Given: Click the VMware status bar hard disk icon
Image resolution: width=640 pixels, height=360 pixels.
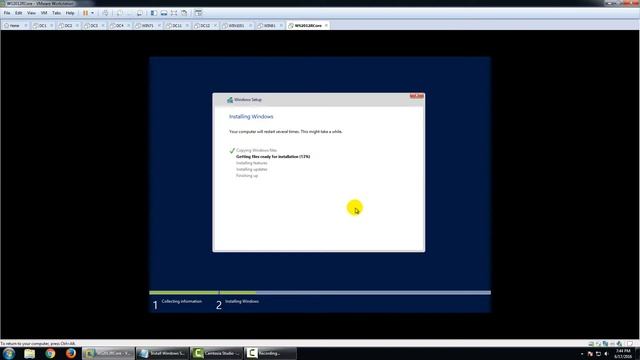Looking at the screenshot, I should [x=591, y=344].
